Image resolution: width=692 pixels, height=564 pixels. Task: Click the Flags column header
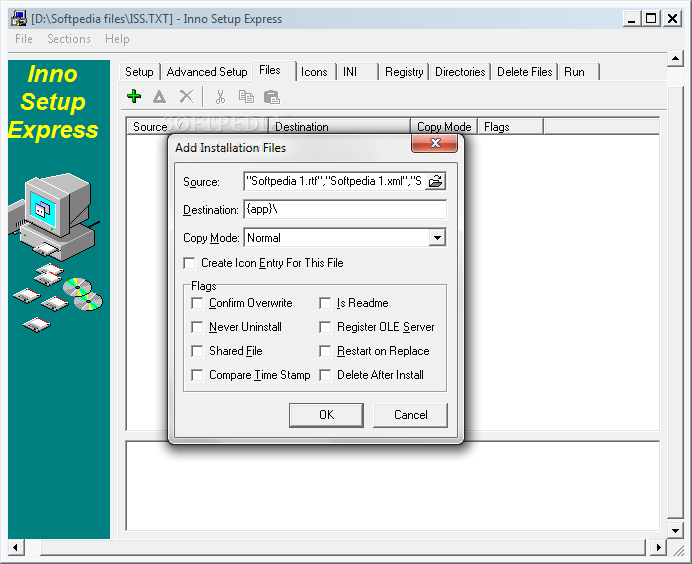coord(511,127)
